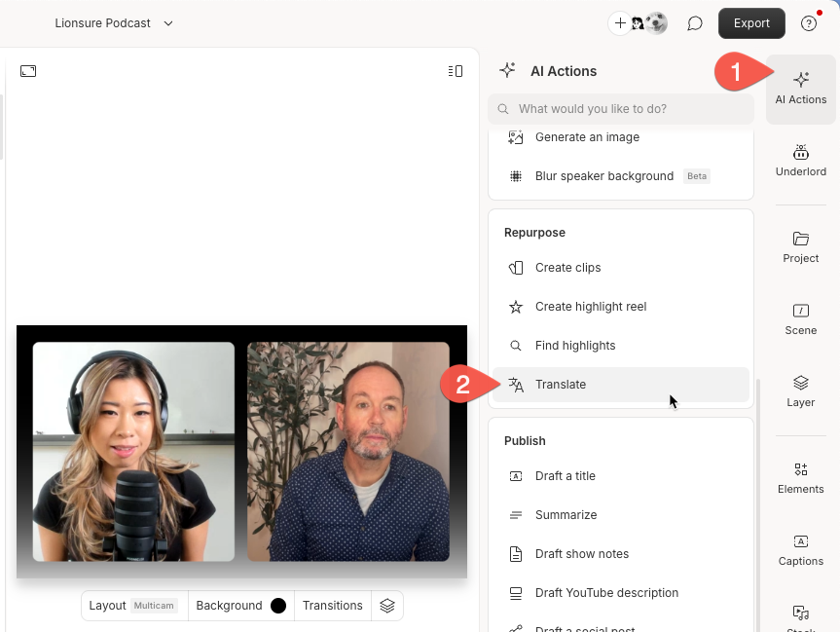Open the Elements sidebar tab
The height and width of the screenshot is (632, 840).
pos(800,478)
